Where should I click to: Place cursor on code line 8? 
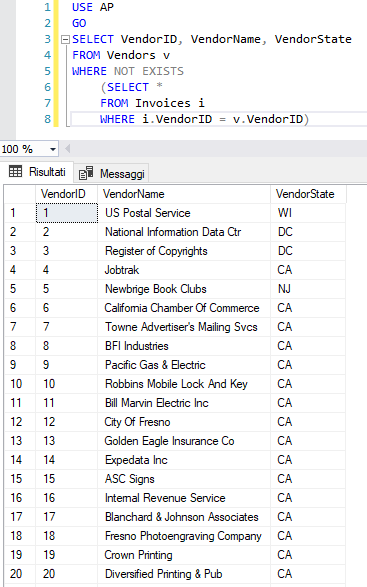tap(218, 119)
